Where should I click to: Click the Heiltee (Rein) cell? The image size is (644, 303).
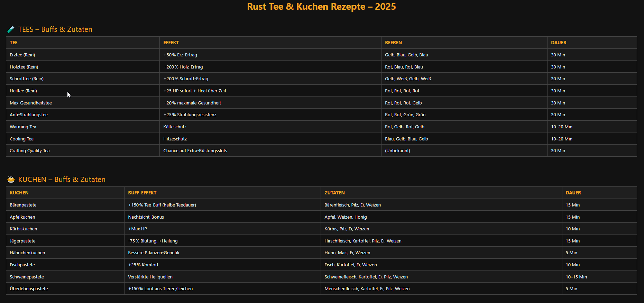[23, 91]
